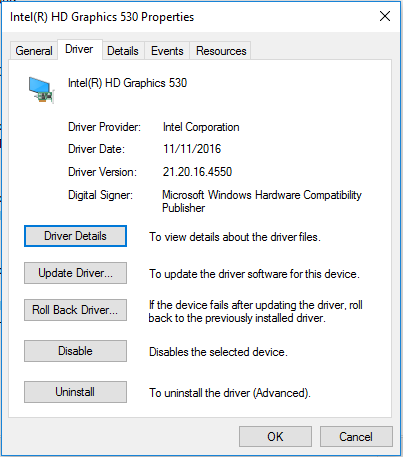Confirm with the OK button
The height and width of the screenshot is (457, 403).
(x=275, y=437)
